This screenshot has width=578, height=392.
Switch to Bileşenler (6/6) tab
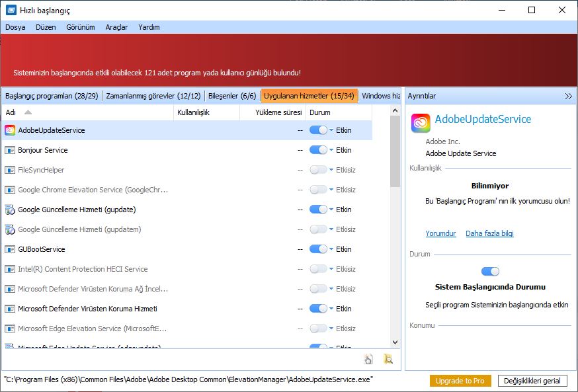232,96
